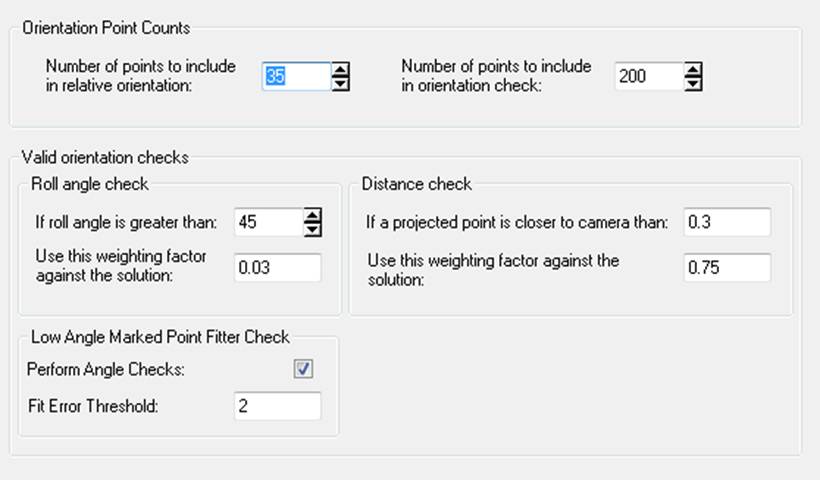The image size is (820, 480).
Task: Click roll angle weighting factor field 0.03
Action: (277, 268)
